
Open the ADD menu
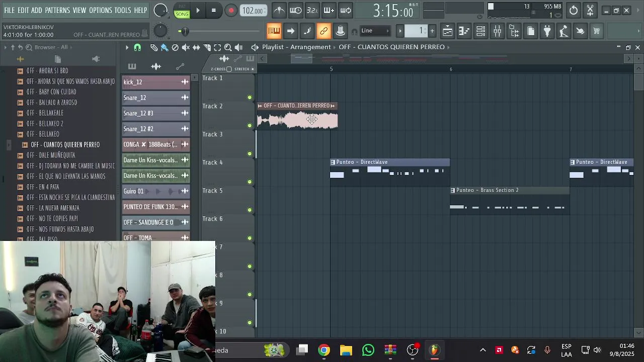[37, 10]
